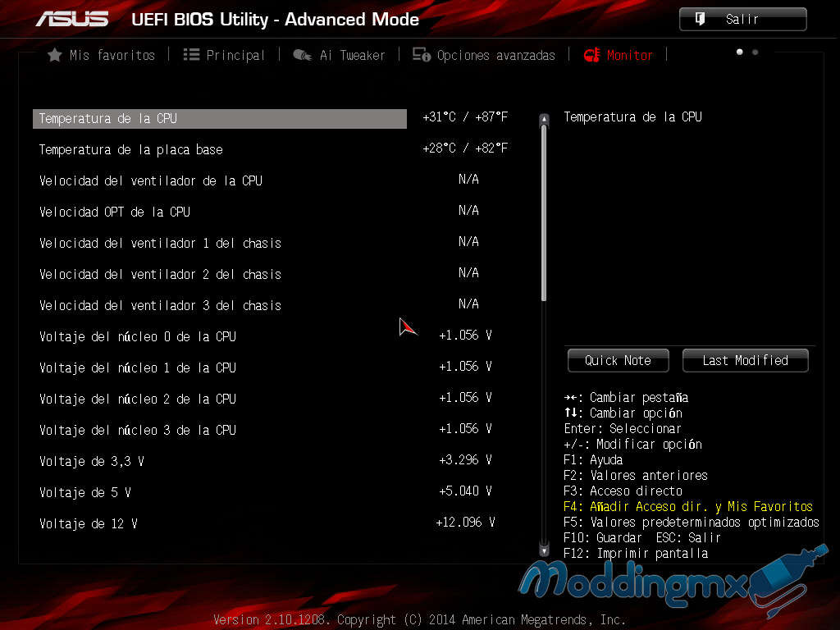The image size is (840, 630).
Task: Select the second page indicator dot
Action: [756, 52]
